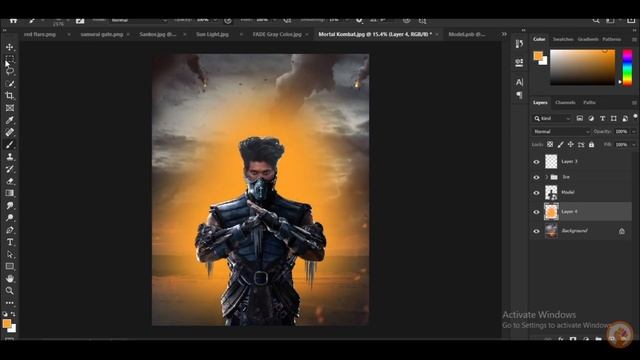Image resolution: width=640 pixels, height=360 pixels.
Task: Open the Paragraph panel icon
Action: pos(519,95)
